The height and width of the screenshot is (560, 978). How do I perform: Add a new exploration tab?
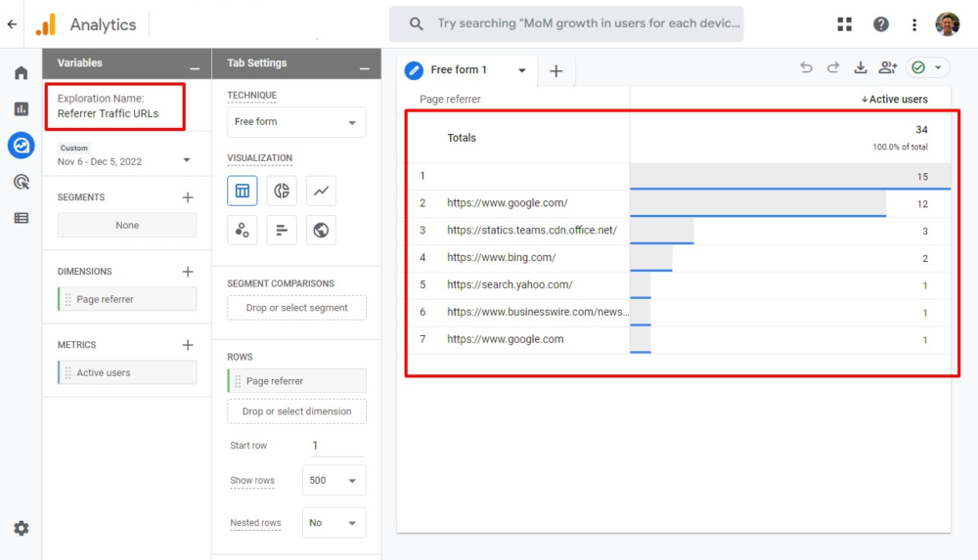(556, 71)
